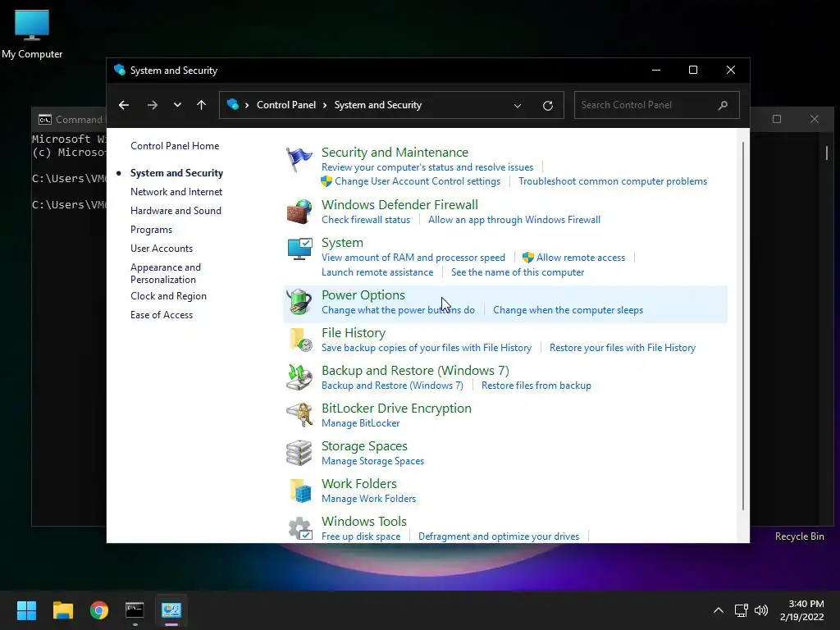Click Manage Storage Spaces link

coord(373,461)
